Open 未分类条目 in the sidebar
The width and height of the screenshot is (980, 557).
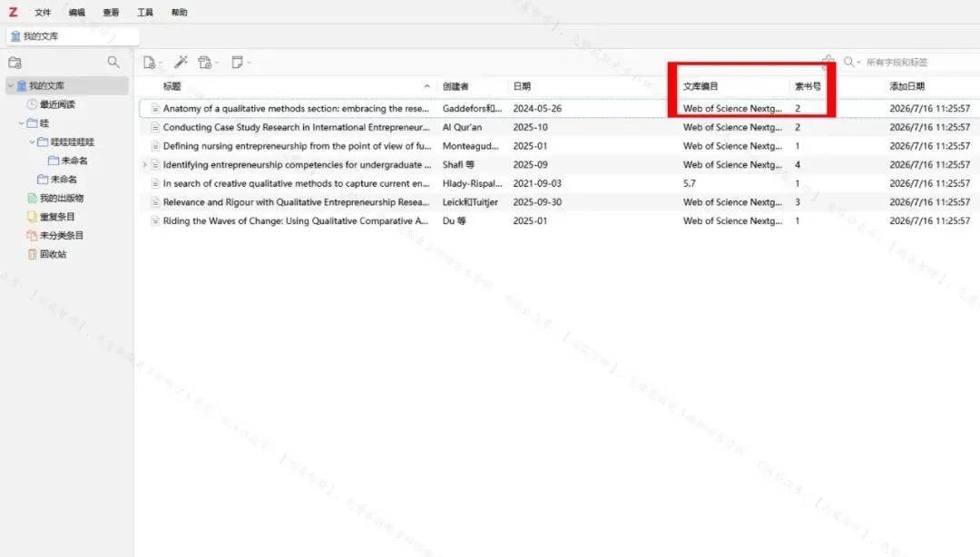tap(62, 236)
